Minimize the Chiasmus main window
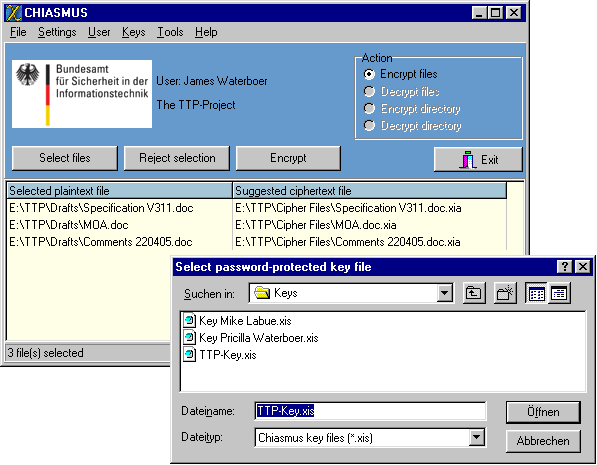The image size is (597, 465). click(479, 13)
